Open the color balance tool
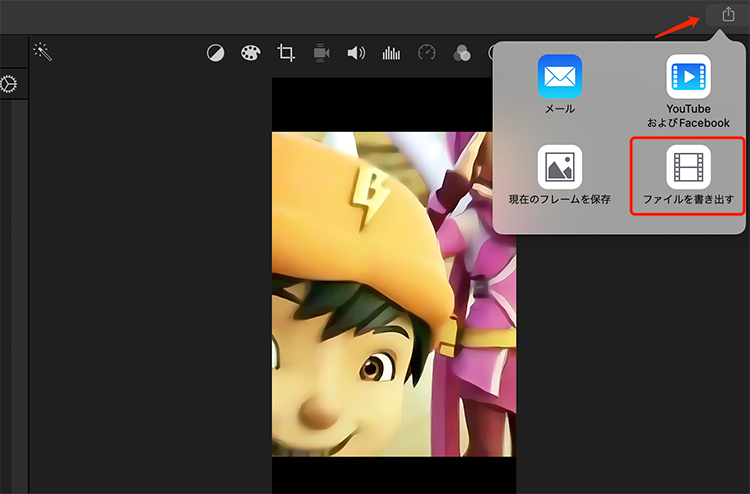The image size is (750, 494). (215, 53)
